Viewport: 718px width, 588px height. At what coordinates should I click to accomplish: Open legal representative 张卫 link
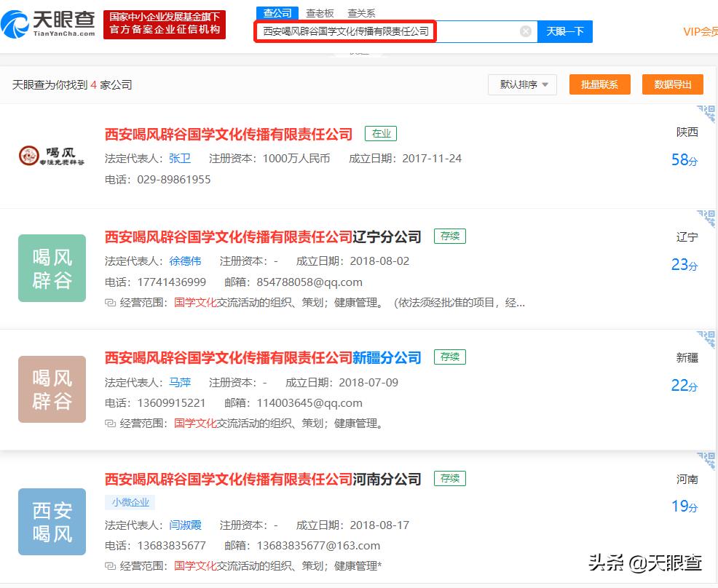180,159
